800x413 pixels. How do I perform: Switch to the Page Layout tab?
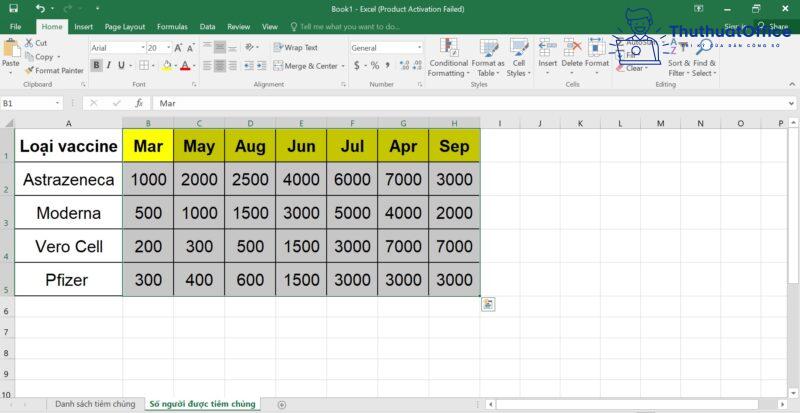pos(125,27)
